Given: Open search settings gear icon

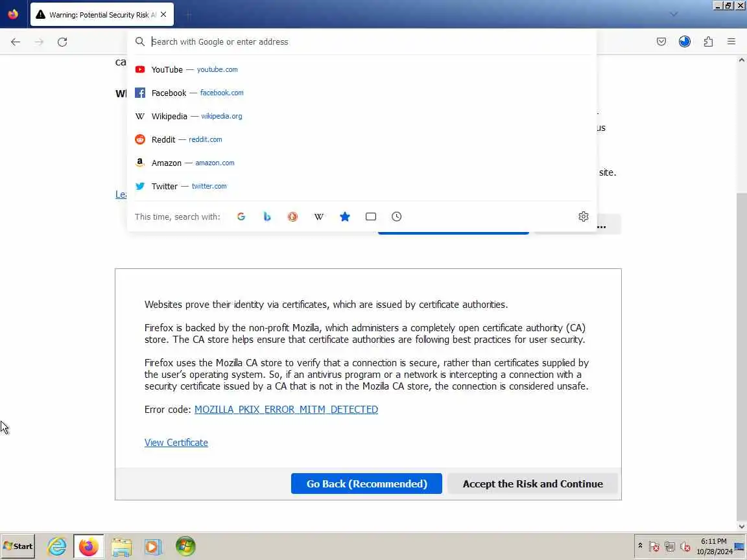Looking at the screenshot, I should [x=583, y=216].
